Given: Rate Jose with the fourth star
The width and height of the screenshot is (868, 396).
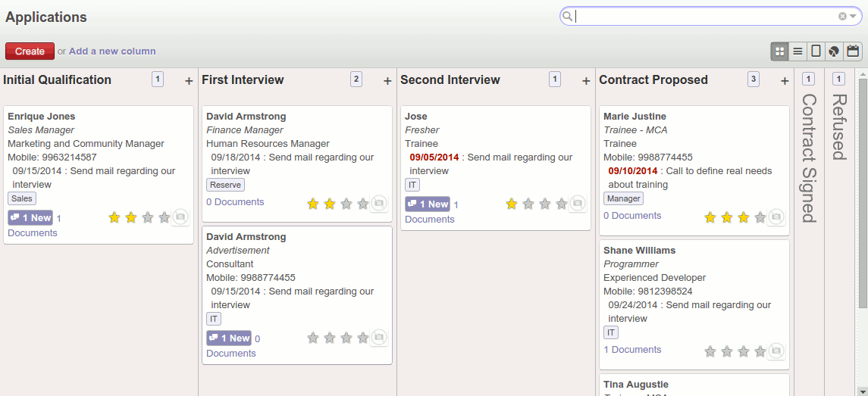Looking at the screenshot, I should pos(561,204).
